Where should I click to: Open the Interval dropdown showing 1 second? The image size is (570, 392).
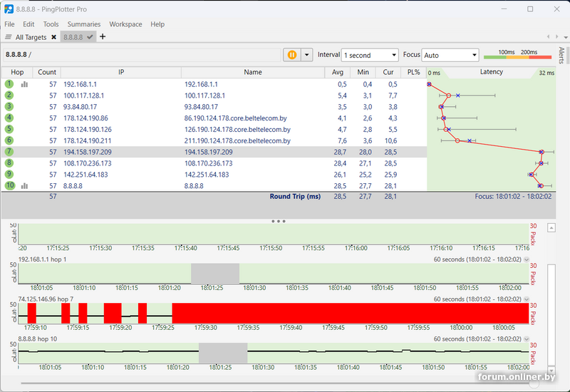pyautogui.click(x=370, y=56)
